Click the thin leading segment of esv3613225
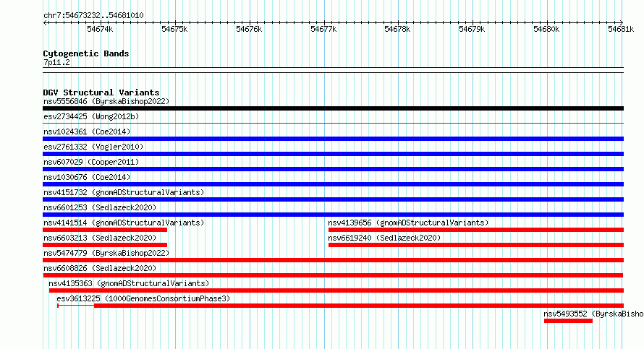The width and height of the screenshot is (644, 349). [76, 306]
